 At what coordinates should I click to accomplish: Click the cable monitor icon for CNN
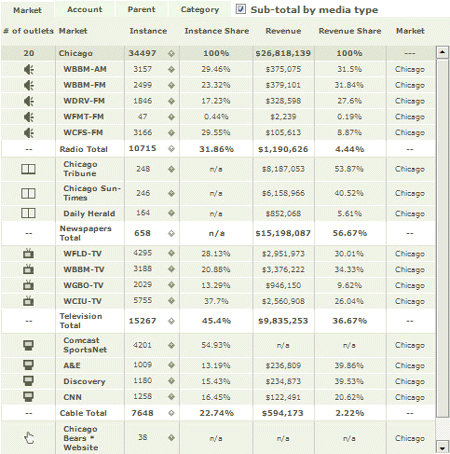click(x=28, y=397)
